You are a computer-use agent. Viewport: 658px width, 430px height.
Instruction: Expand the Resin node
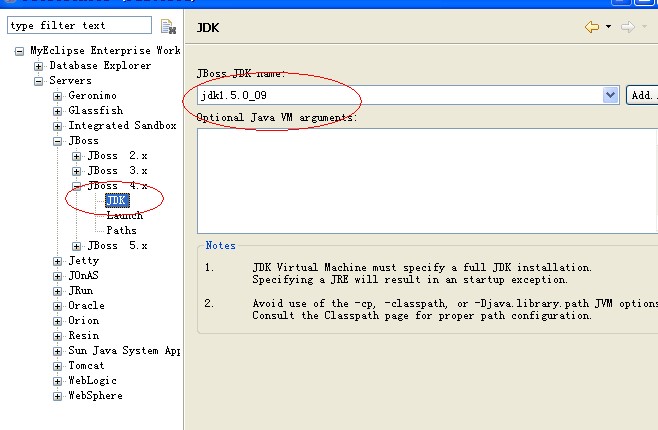[x=57, y=336]
